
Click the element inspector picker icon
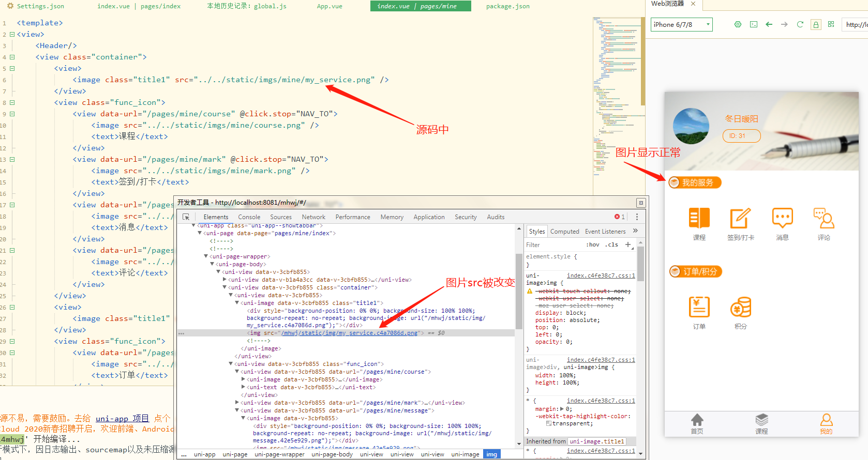tap(186, 217)
